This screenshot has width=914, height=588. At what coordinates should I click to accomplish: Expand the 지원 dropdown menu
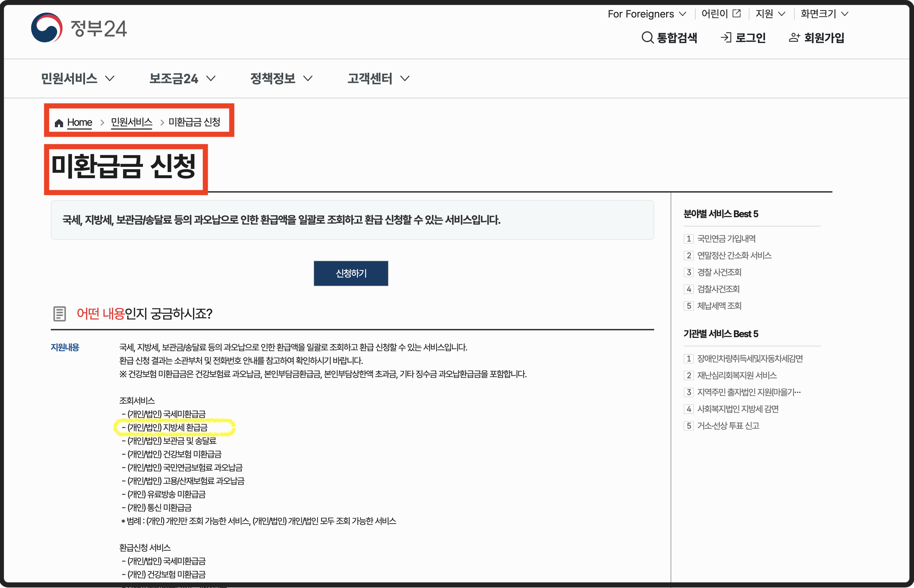pyautogui.click(x=770, y=14)
